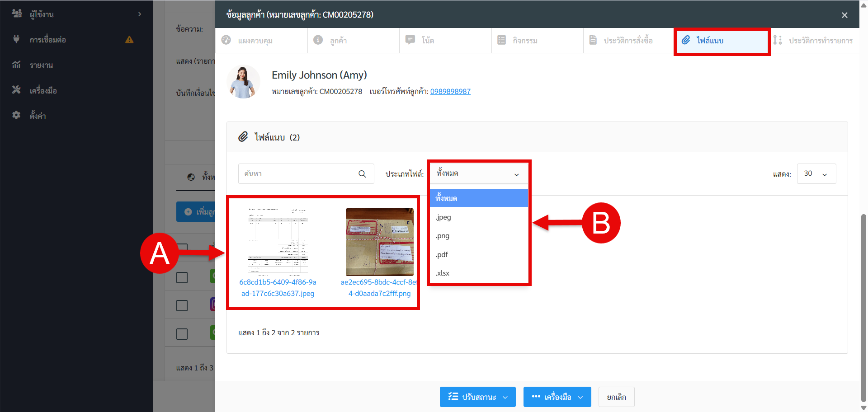This screenshot has width=868, height=412.
Task: Click the ยกเลิก button
Action: coord(616,397)
